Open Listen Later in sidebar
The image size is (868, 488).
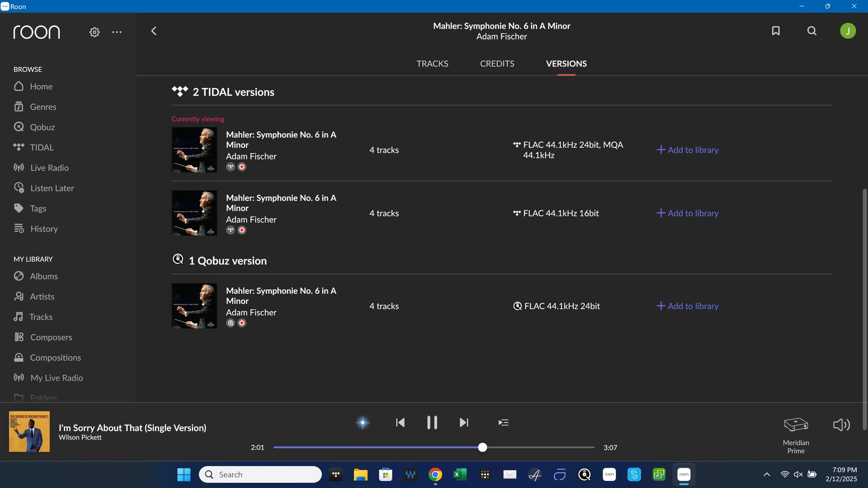coord(52,188)
